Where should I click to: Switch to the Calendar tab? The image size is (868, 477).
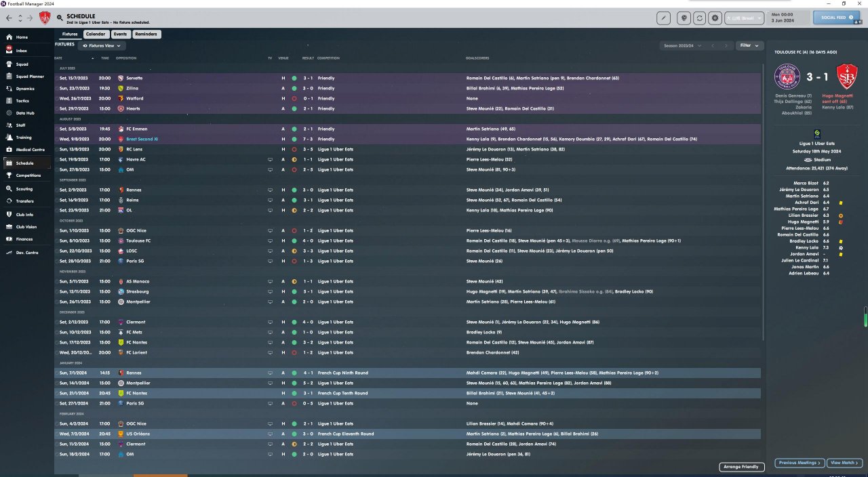(x=96, y=34)
